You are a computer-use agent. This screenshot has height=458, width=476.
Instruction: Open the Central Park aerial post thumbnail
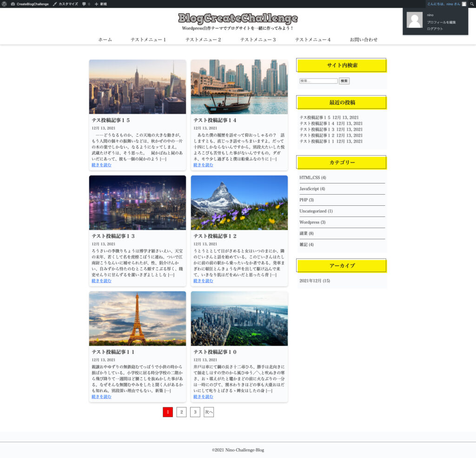pyautogui.click(x=239, y=319)
